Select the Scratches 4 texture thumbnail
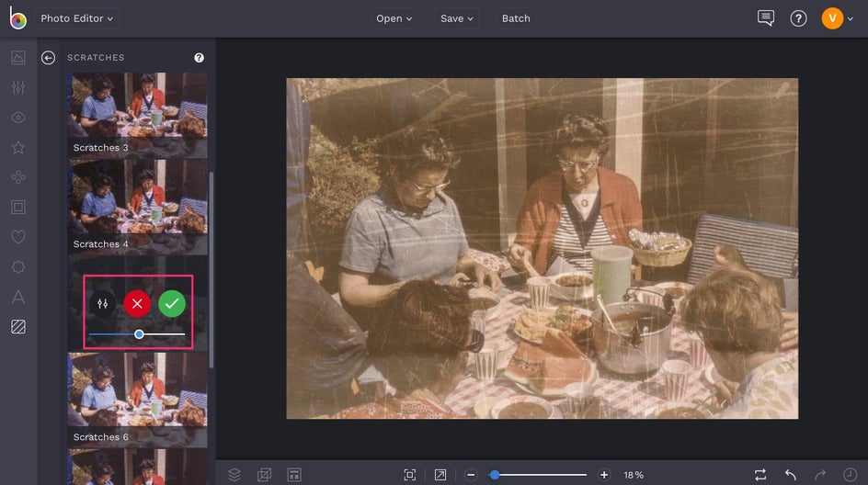The image size is (868, 485). pos(137,208)
